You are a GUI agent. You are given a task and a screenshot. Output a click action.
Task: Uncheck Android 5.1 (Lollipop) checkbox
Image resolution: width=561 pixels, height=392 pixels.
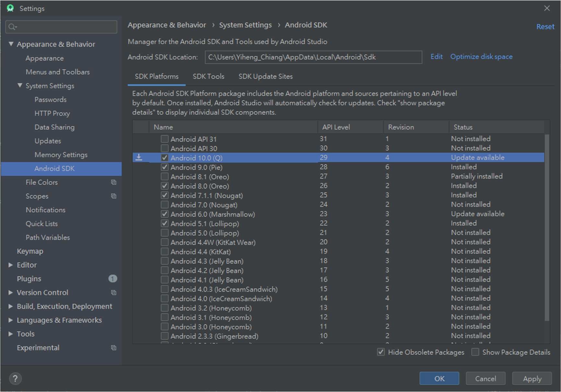[165, 224]
